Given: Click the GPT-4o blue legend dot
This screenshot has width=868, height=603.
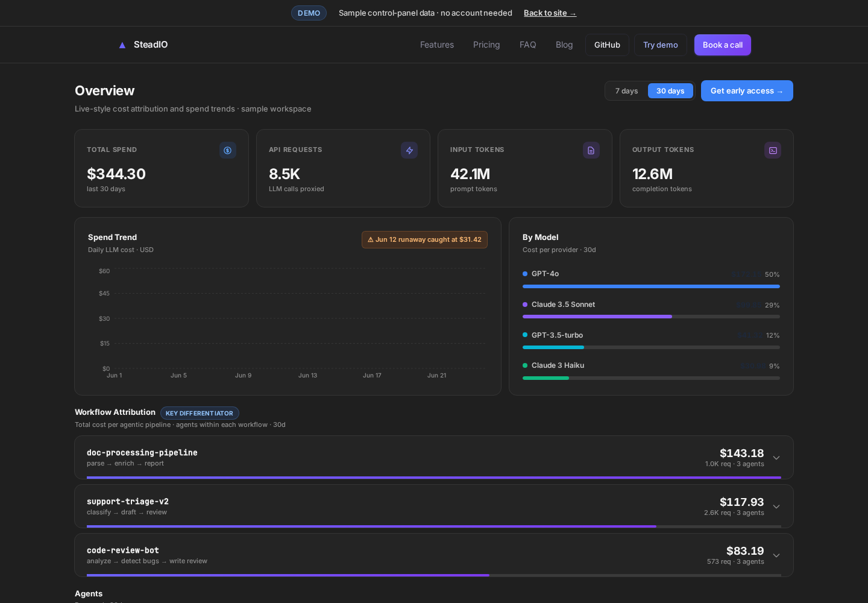Looking at the screenshot, I should click(525, 274).
